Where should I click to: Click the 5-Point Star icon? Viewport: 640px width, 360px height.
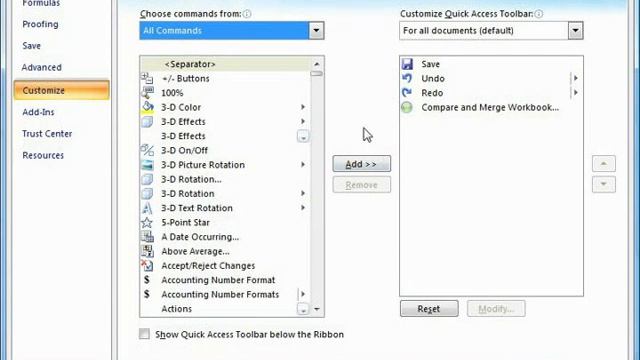pyautogui.click(x=147, y=222)
